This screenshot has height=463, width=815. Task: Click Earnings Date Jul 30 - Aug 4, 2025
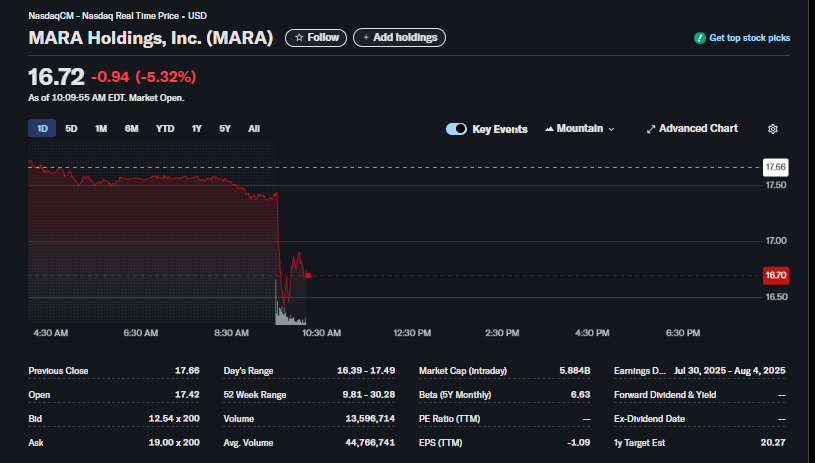coord(730,371)
